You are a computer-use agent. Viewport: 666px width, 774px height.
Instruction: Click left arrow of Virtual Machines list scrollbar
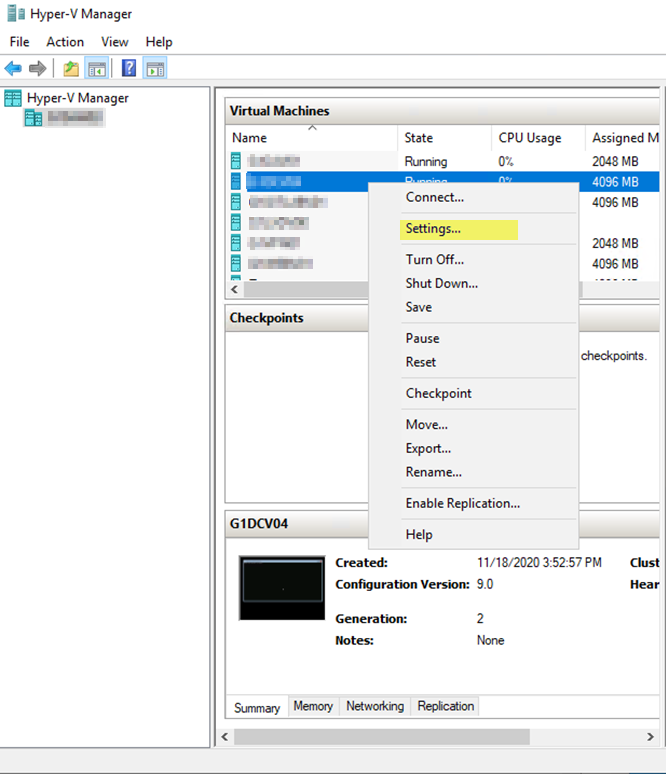235,290
